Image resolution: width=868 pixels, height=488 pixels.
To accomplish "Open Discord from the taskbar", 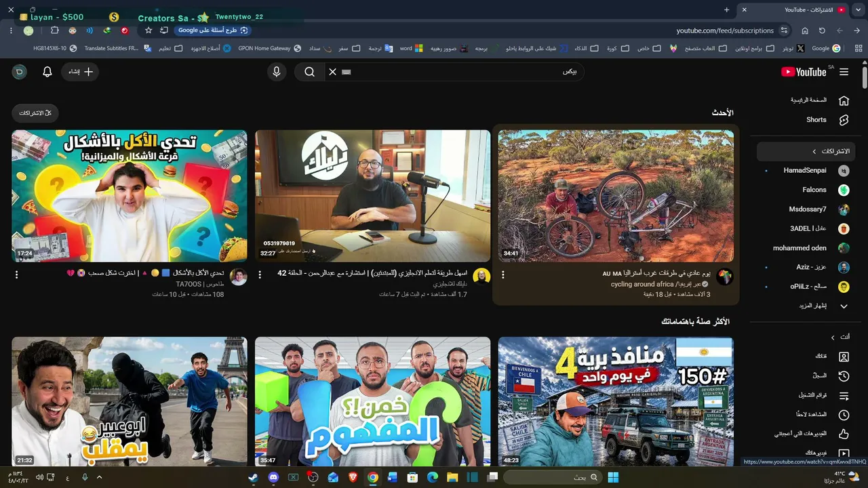I will (x=273, y=477).
